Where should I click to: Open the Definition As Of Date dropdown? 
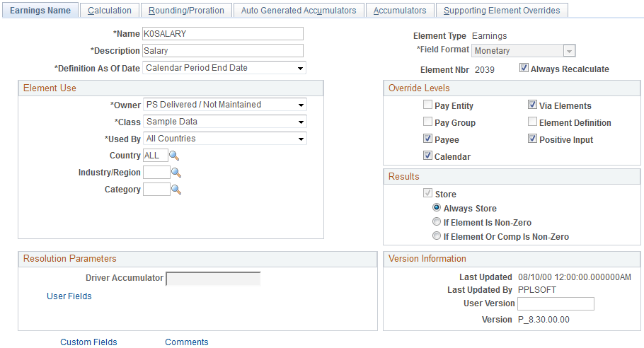pos(224,68)
